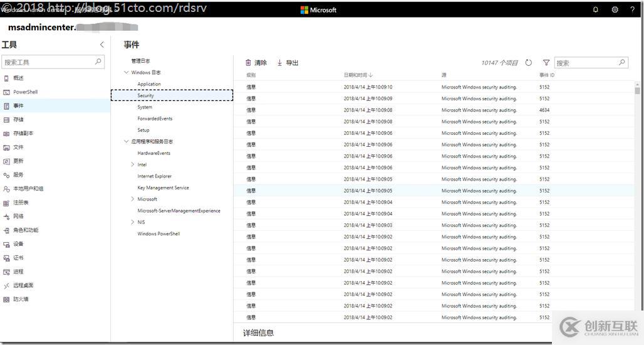Sort by 日期和时间 column header
This screenshot has width=644, height=345.
click(x=358, y=75)
